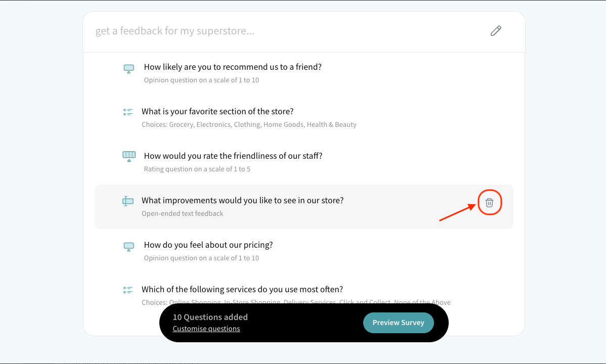
Task: Click the "10 Questions added" status text
Action: point(210,317)
